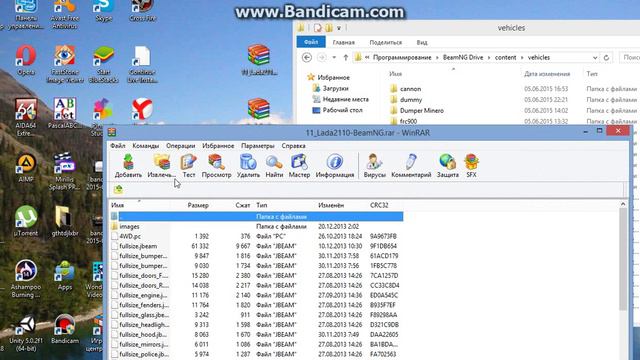Click the Unity 5.0.2f1 desktop icon
Image resolution: width=640 pixels, height=360 pixels.
click(x=26, y=334)
